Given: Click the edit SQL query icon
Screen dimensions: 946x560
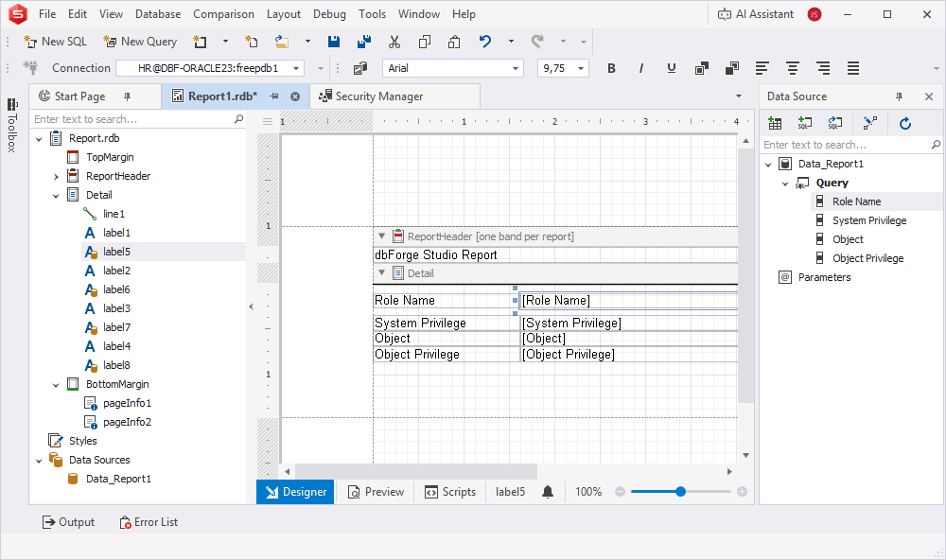Looking at the screenshot, I should coord(835,124).
